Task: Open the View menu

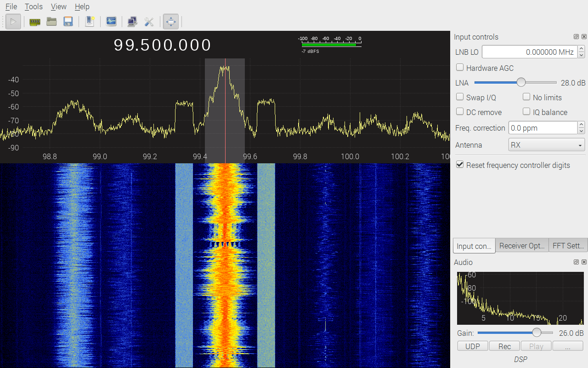Action: [59, 6]
